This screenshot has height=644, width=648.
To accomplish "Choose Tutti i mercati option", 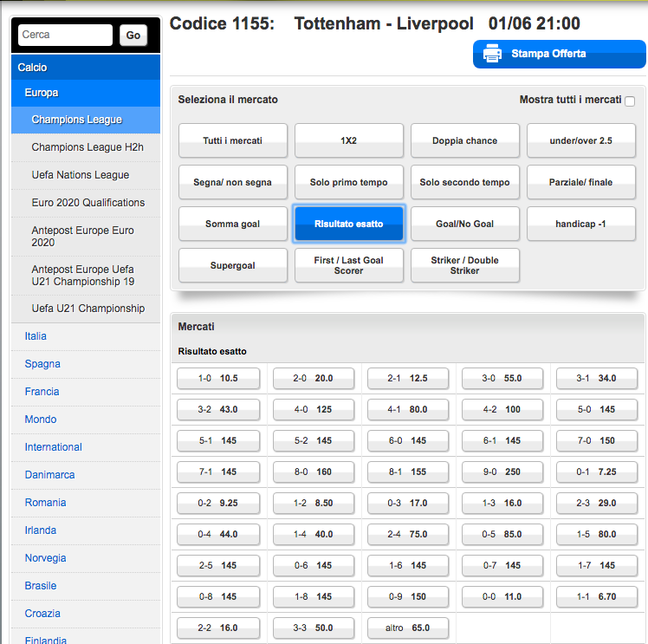I will [x=233, y=140].
